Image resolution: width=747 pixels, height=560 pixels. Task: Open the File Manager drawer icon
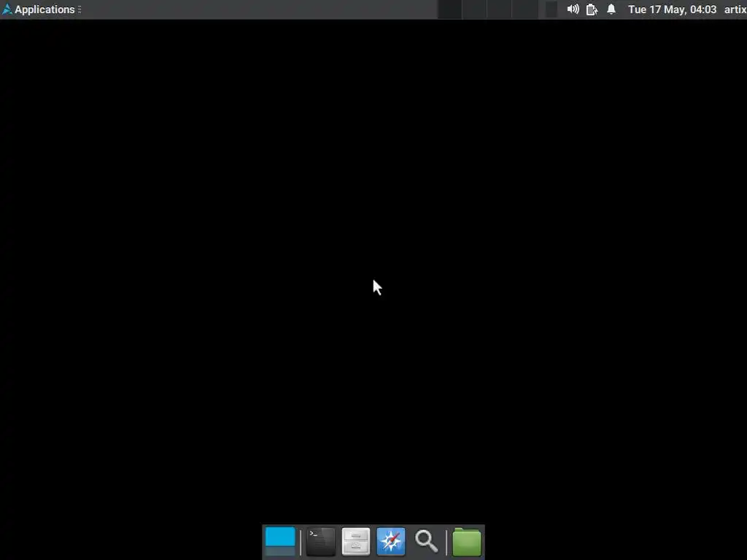(x=356, y=542)
